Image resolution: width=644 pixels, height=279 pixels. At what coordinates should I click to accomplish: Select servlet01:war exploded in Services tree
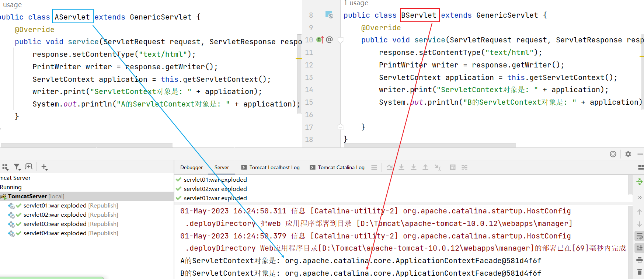(71, 205)
